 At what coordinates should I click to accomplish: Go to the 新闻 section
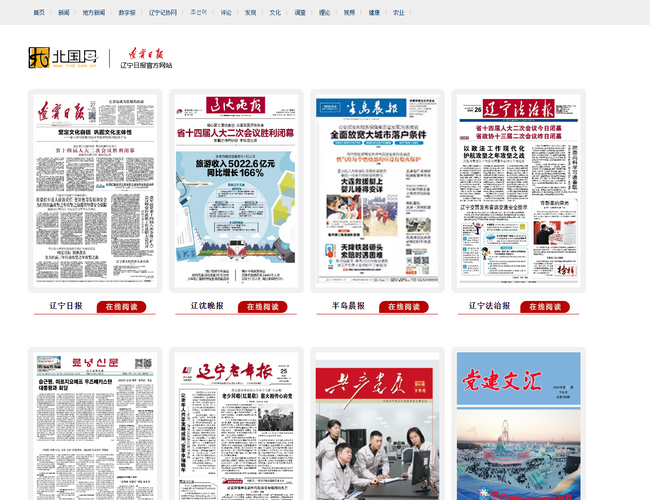tap(64, 12)
